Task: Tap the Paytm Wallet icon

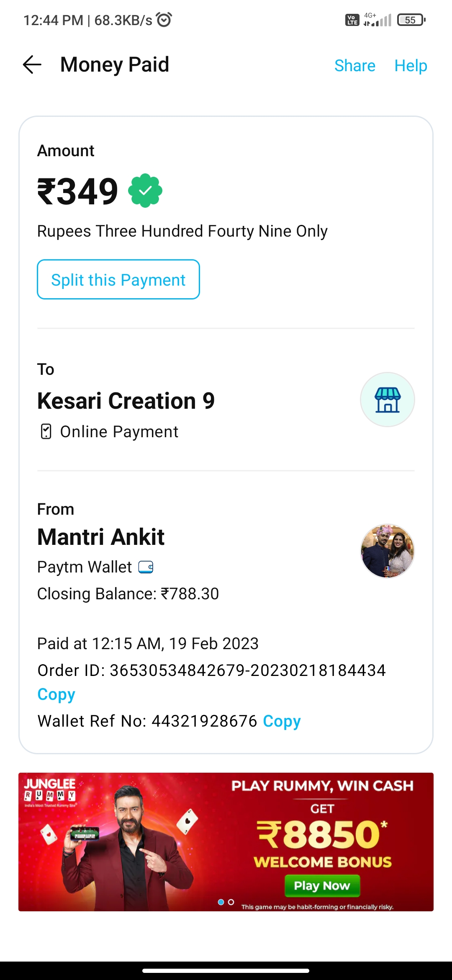Action: pos(146,567)
